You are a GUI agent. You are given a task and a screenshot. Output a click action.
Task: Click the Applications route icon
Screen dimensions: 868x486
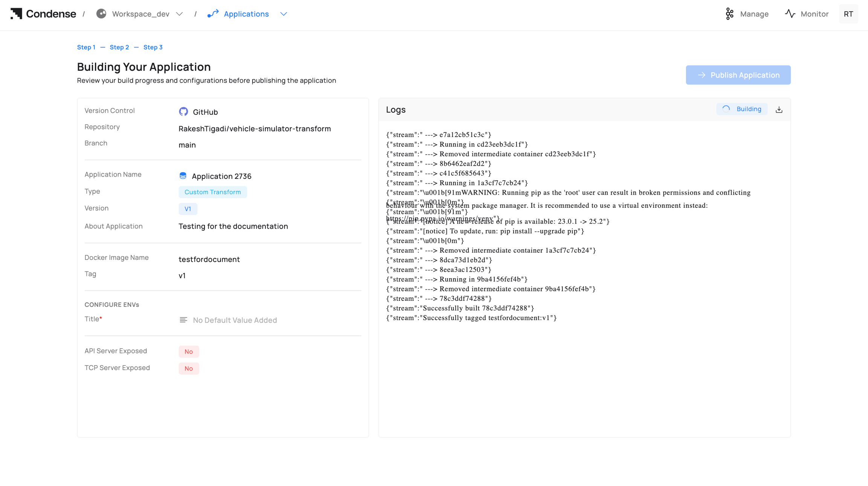213,14
